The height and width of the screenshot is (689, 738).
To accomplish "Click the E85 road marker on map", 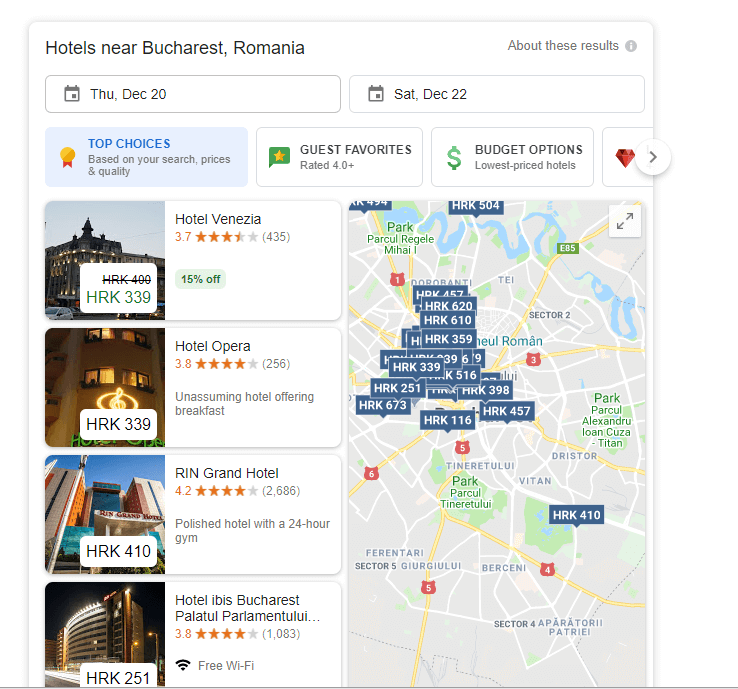I will tap(567, 248).
